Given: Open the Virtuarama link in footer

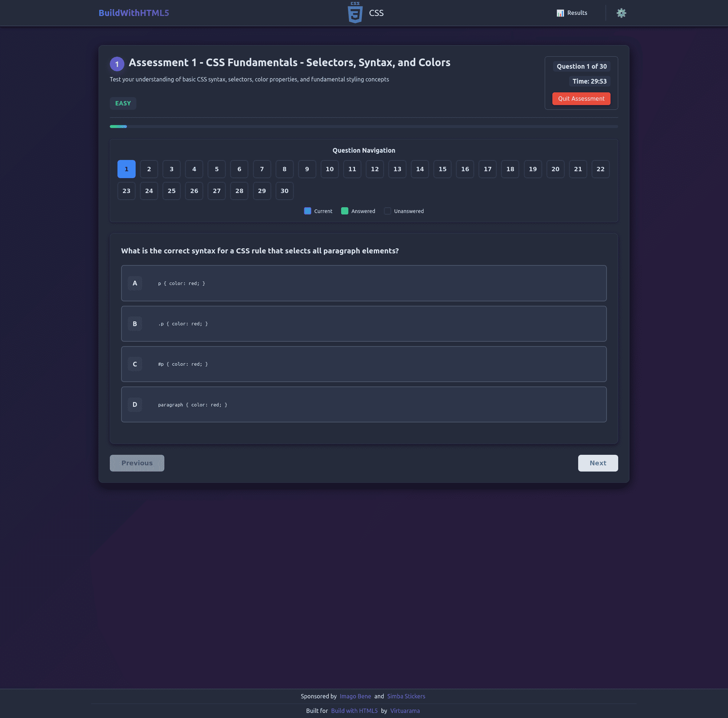Looking at the screenshot, I should [x=405, y=710].
